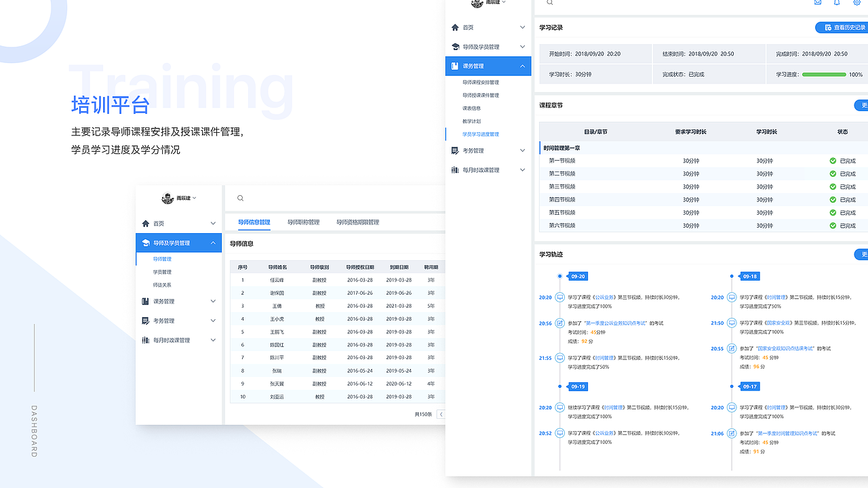Switch to 导师资格期限管理 tab

(x=357, y=222)
